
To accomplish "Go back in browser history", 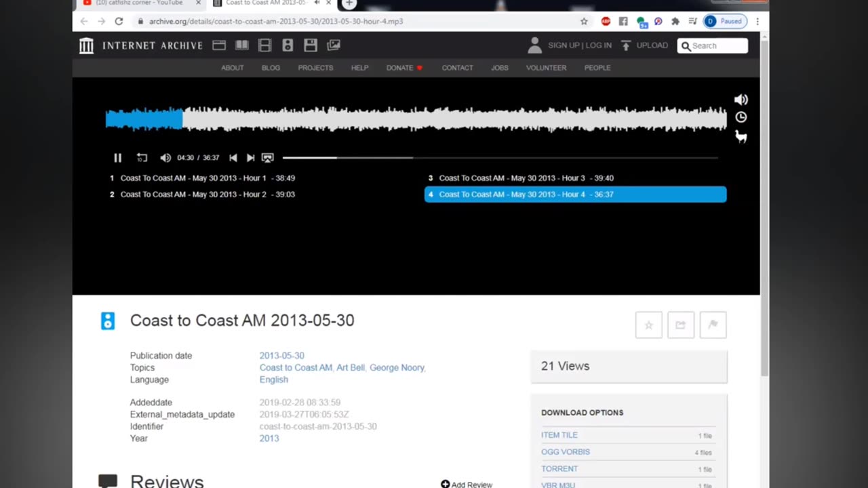I will click(84, 22).
